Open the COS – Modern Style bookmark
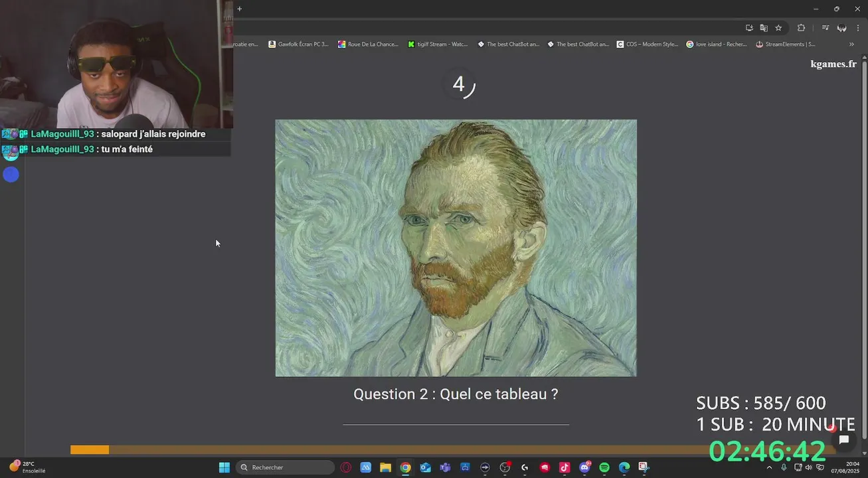 [x=648, y=44]
